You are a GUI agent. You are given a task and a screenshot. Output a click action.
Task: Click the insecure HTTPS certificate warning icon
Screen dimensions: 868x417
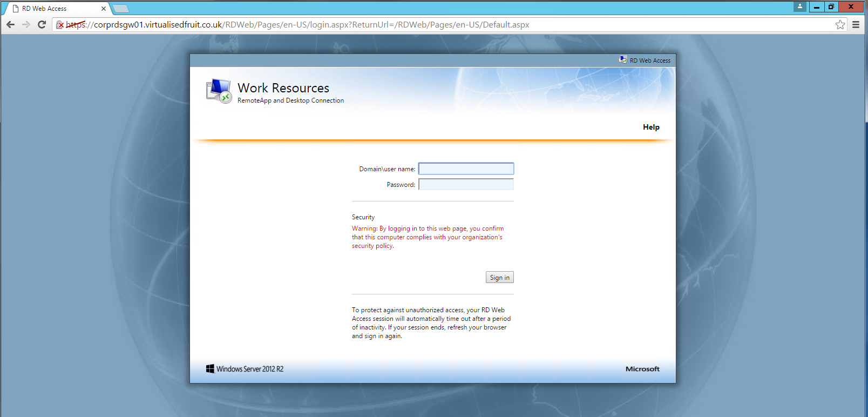click(x=60, y=25)
